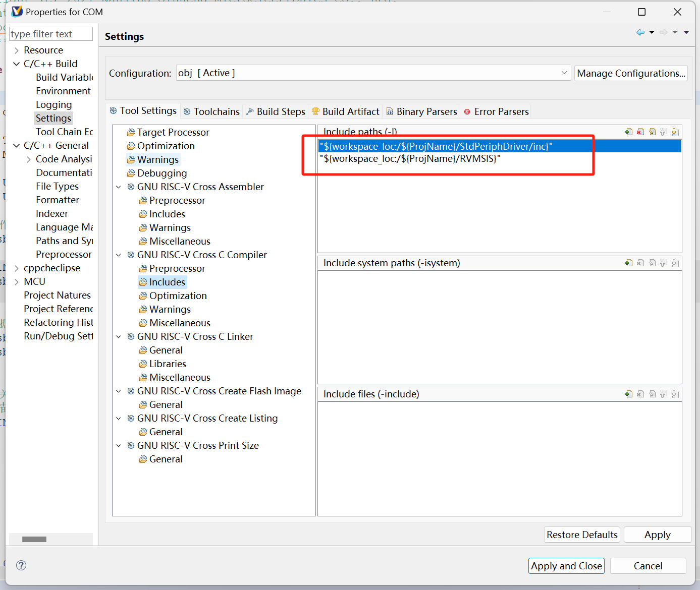
Task: Open Project Natures page
Action: [x=57, y=295]
